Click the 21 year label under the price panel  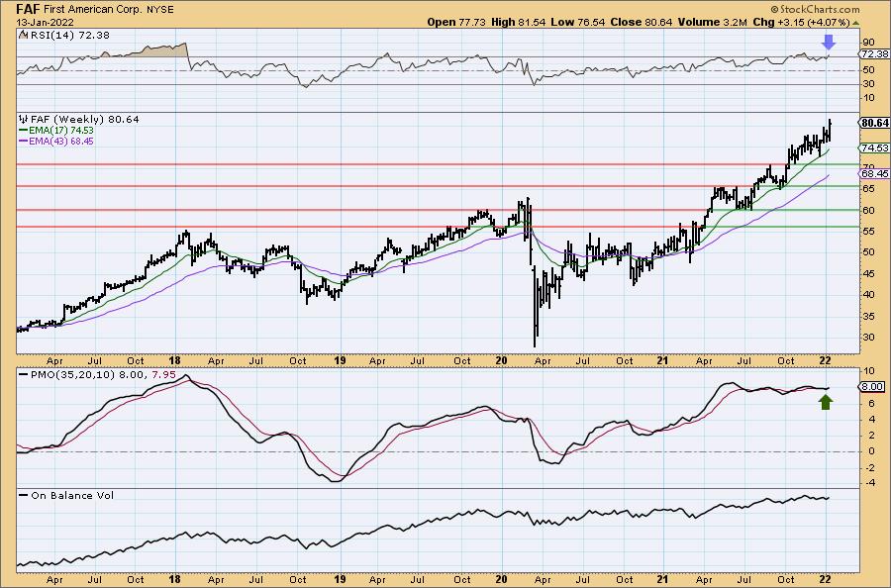662,360
